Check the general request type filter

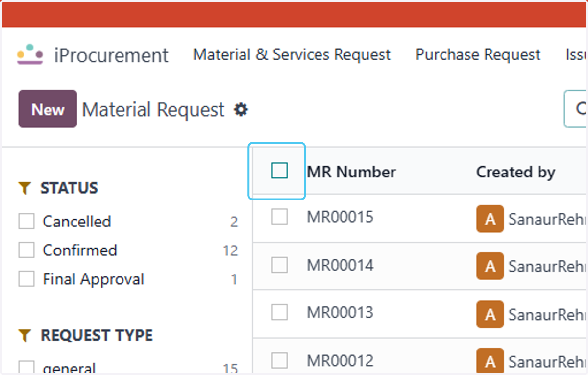tap(26, 368)
